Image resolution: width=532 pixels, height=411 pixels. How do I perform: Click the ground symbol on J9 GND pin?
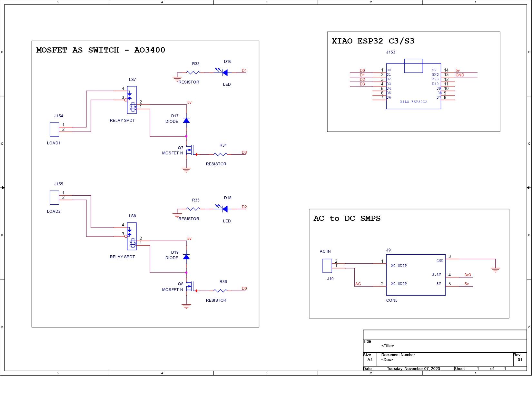pos(496,270)
